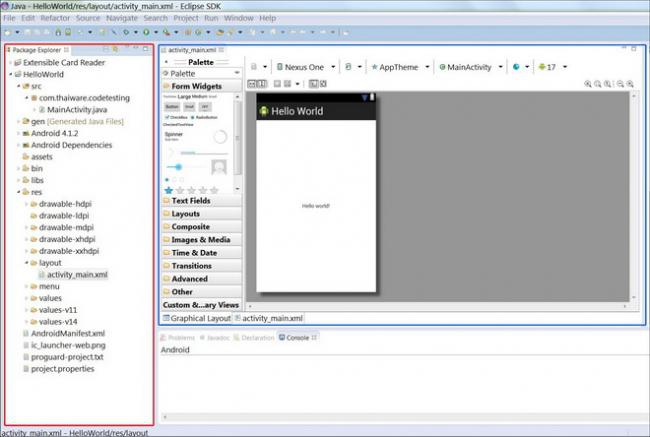Open the Advanced palette category
Screen dimensions: 650x437
tap(201, 279)
